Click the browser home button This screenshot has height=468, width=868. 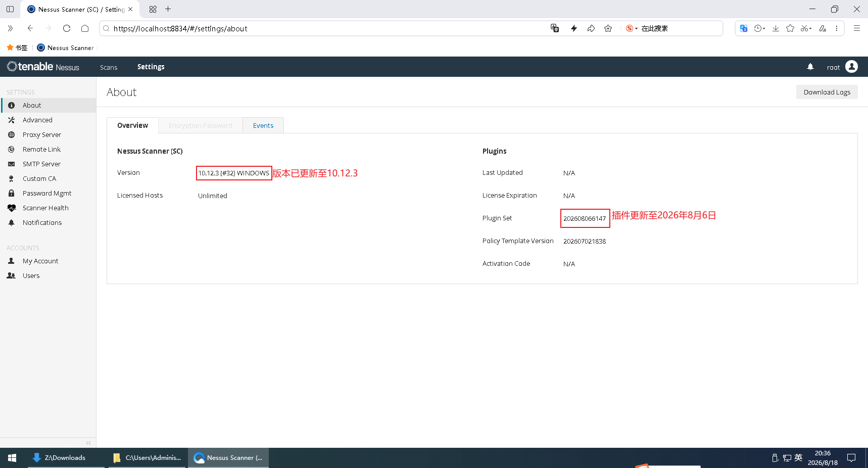(85, 28)
